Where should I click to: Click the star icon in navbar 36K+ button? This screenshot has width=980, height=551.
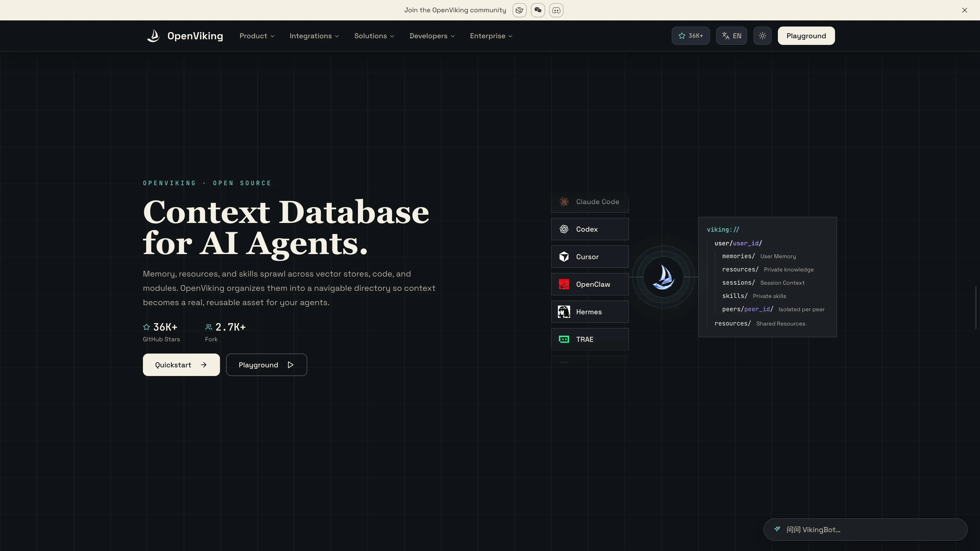click(x=682, y=36)
